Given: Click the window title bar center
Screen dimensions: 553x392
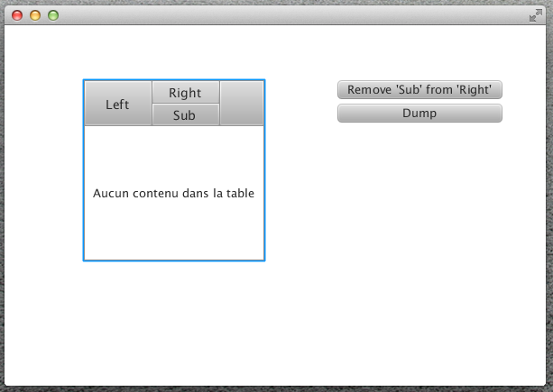Looking at the screenshot, I should click(276, 14).
